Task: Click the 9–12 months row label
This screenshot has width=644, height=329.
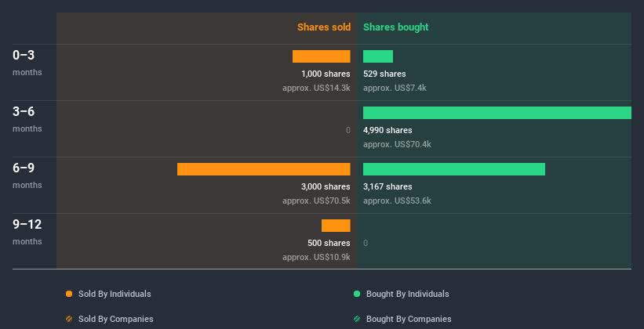Action: point(27,232)
